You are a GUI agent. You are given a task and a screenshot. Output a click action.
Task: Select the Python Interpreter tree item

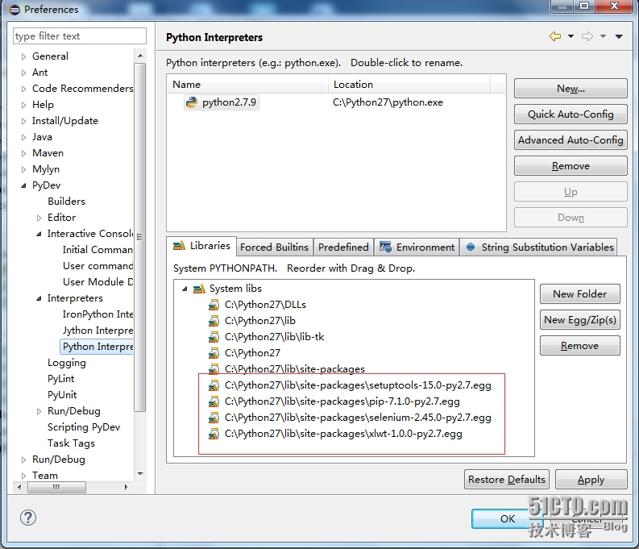(98, 347)
